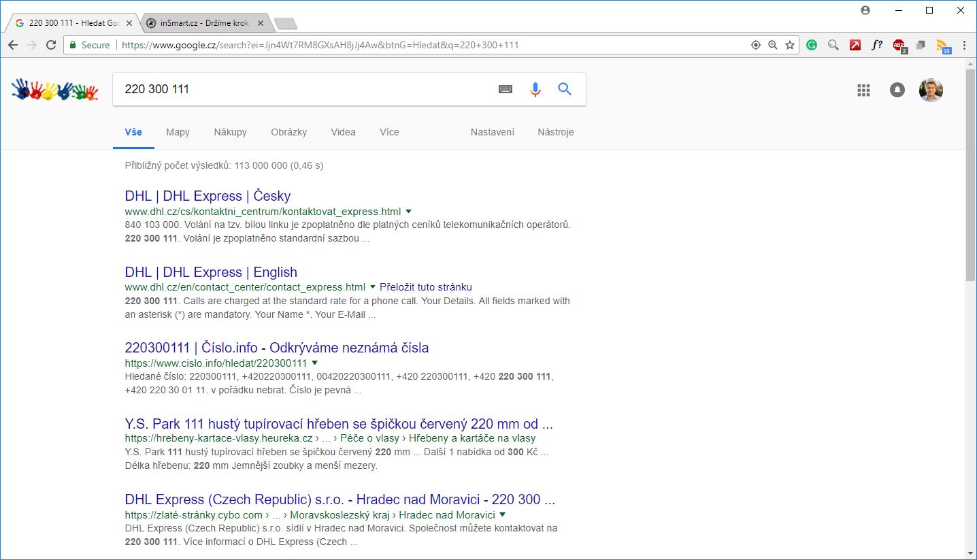
Task: Start voice search with microphone icon
Action: click(x=535, y=89)
